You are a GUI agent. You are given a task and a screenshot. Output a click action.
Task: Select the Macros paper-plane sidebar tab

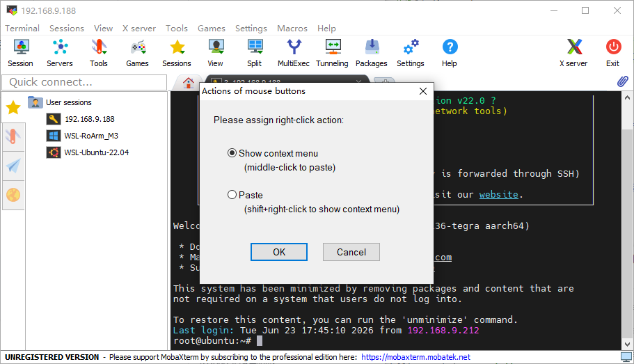13,166
